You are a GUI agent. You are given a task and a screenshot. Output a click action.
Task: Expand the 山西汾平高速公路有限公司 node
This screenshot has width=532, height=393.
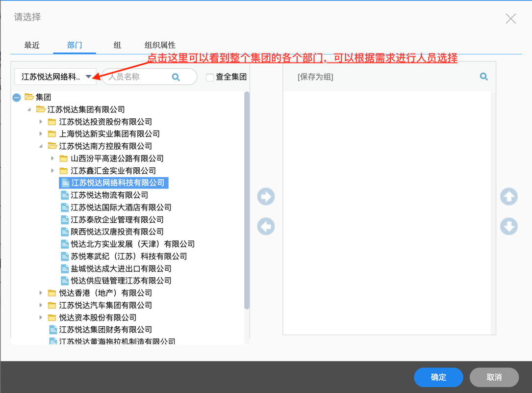53,158
